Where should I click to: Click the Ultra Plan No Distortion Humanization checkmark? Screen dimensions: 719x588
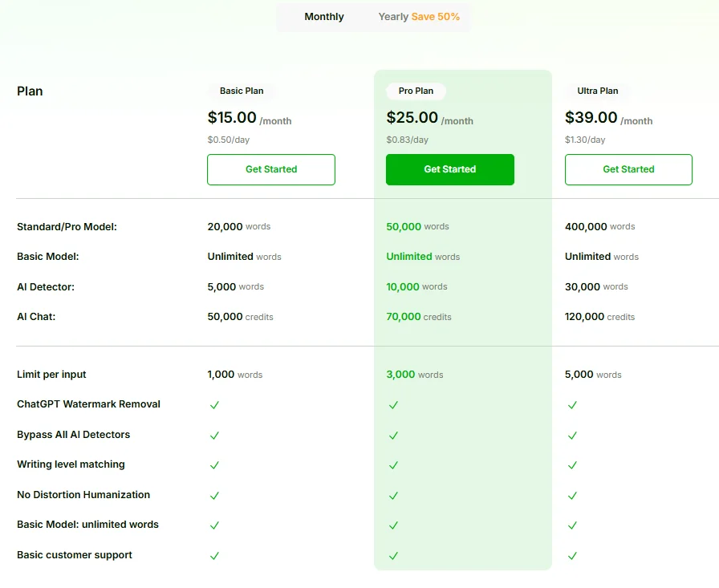572,496
